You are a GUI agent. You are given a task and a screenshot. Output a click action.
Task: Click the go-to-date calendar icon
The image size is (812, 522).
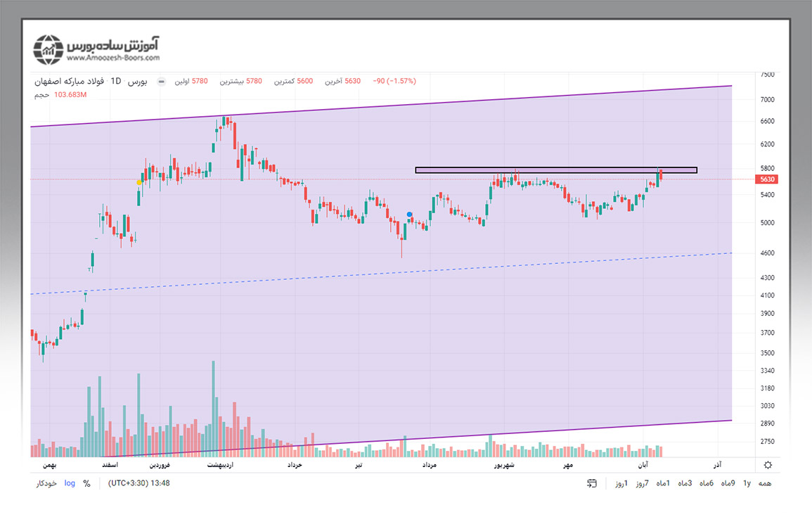[x=592, y=483]
